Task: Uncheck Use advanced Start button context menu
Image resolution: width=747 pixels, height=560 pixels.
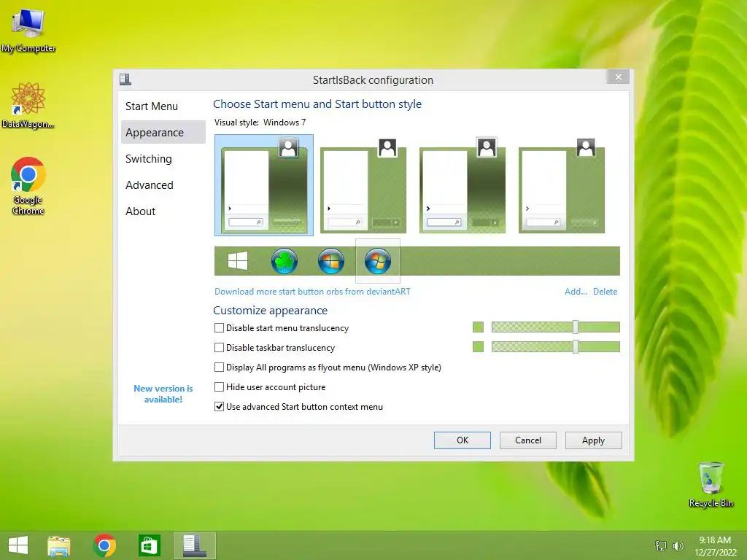Action: (219, 407)
